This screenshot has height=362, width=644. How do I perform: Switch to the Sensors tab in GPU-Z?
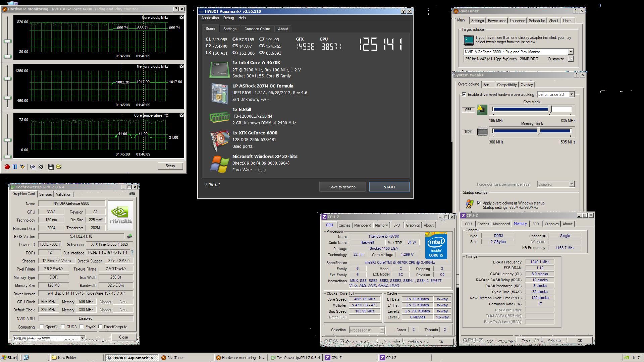[46, 194]
